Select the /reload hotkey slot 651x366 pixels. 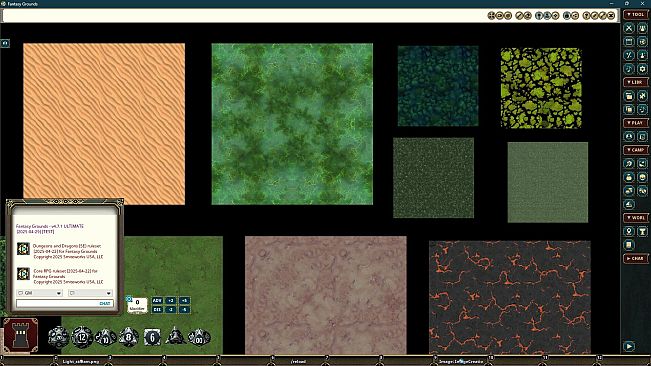pos(298,361)
